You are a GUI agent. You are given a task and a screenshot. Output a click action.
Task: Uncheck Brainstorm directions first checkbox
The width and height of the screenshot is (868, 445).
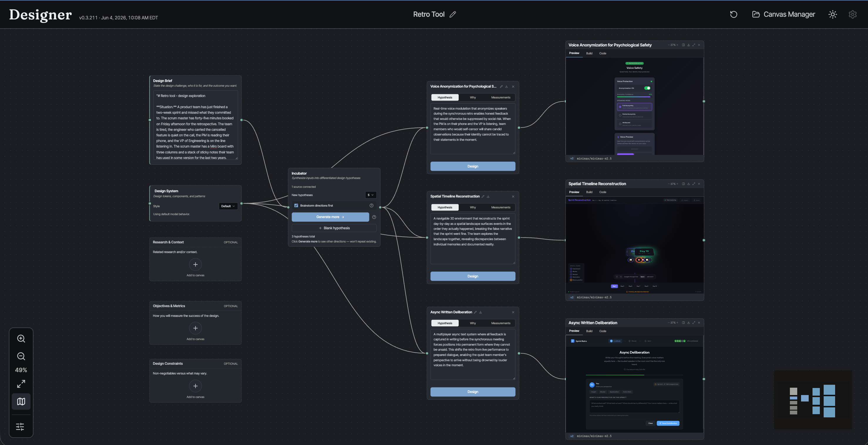(296, 205)
